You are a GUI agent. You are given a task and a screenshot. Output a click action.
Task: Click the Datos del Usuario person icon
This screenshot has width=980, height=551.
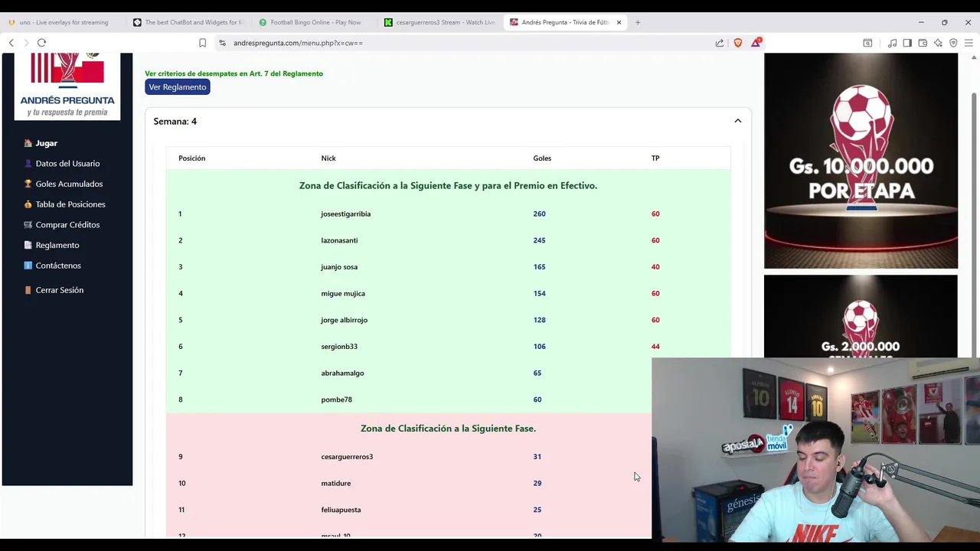click(x=28, y=164)
